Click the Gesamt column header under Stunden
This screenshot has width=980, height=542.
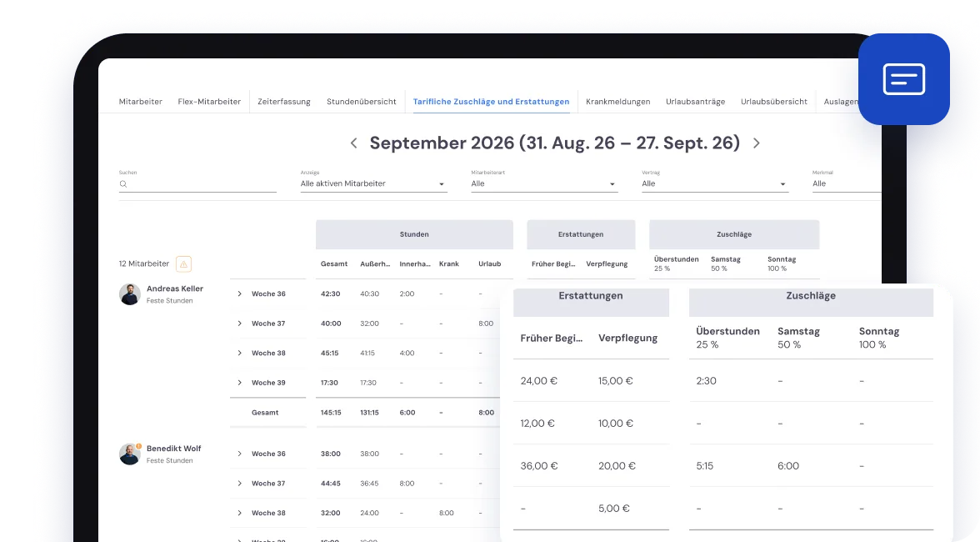[334, 263]
